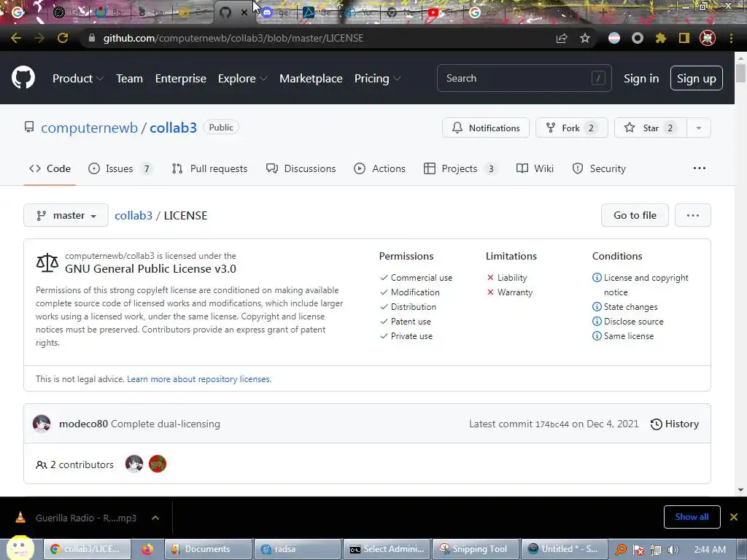Viewport: 747px width, 560px height.
Task: Expand the Product menu dropdown
Action: click(77, 79)
